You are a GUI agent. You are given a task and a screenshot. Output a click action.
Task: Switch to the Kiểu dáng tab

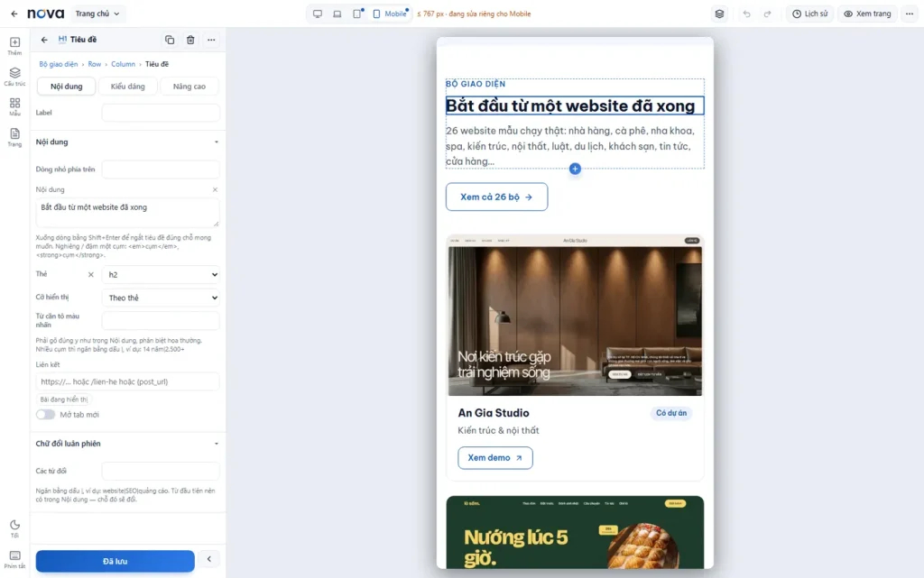coord(128,86)
